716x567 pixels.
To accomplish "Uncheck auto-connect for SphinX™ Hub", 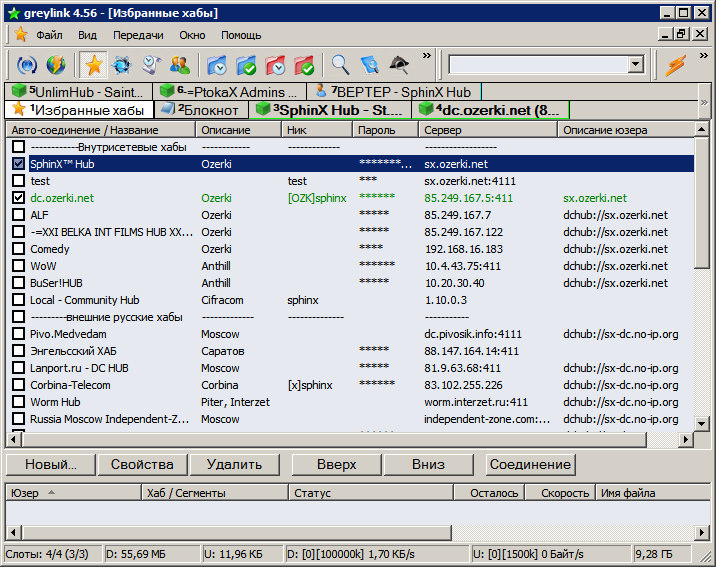I will tap(18, 163).
